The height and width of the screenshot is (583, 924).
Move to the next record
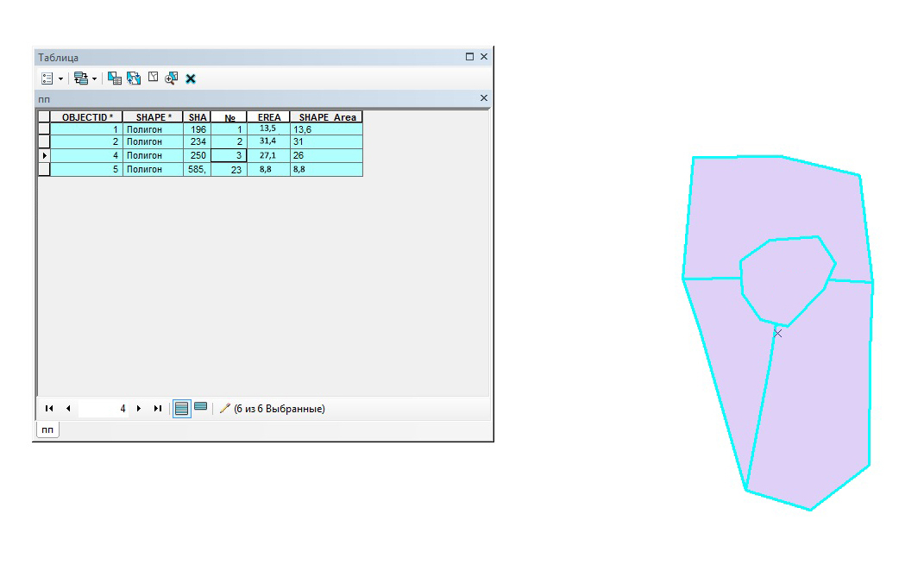[139, 408]
